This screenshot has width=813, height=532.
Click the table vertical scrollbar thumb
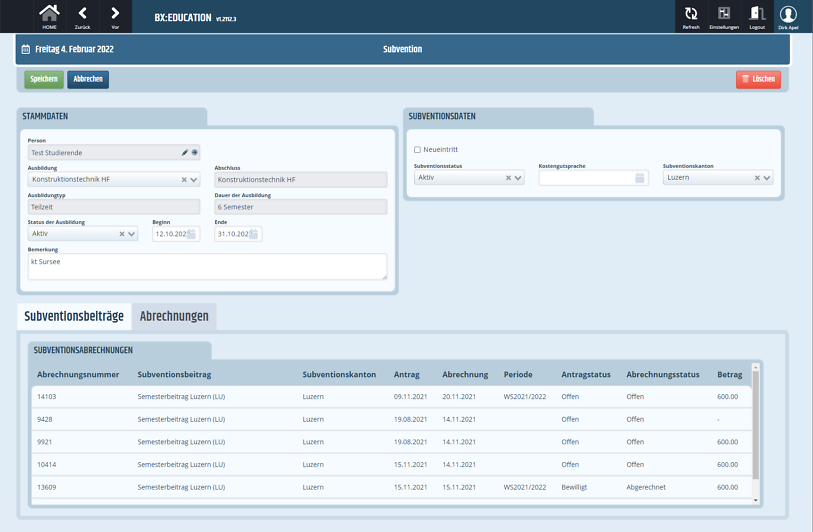click(x=755, y=425)
